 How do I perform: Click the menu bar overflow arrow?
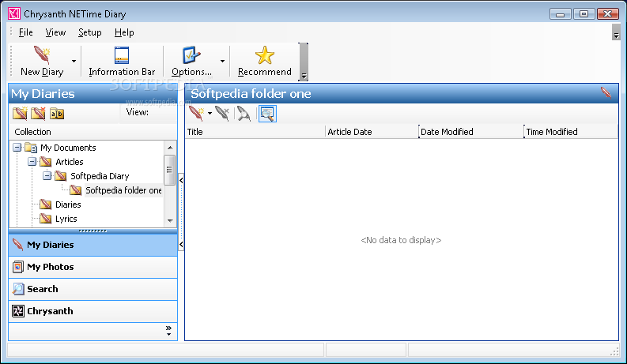(x=616, y=32)
